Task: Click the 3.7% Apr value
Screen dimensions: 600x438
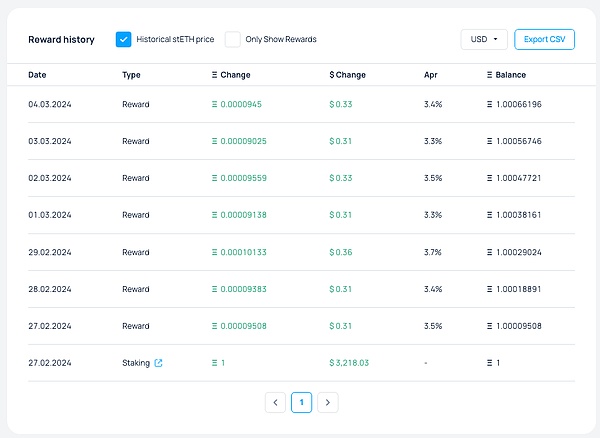Action: click(433, 252)
